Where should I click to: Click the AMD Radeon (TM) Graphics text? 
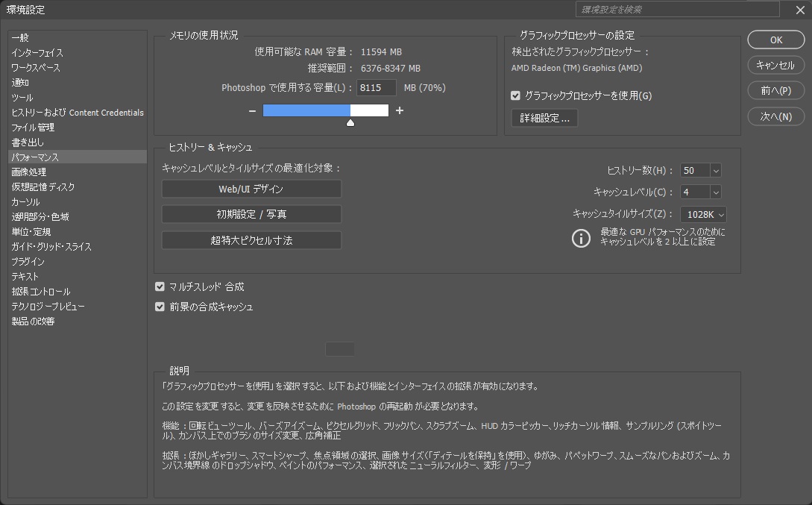pyautogui.click(x=576, y=68)
